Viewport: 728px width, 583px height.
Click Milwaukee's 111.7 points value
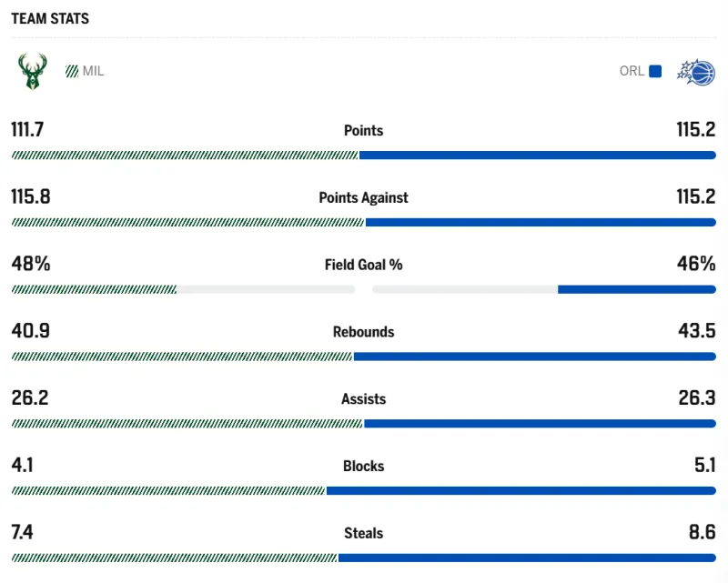pyautogui.click(x=27, y=130)
